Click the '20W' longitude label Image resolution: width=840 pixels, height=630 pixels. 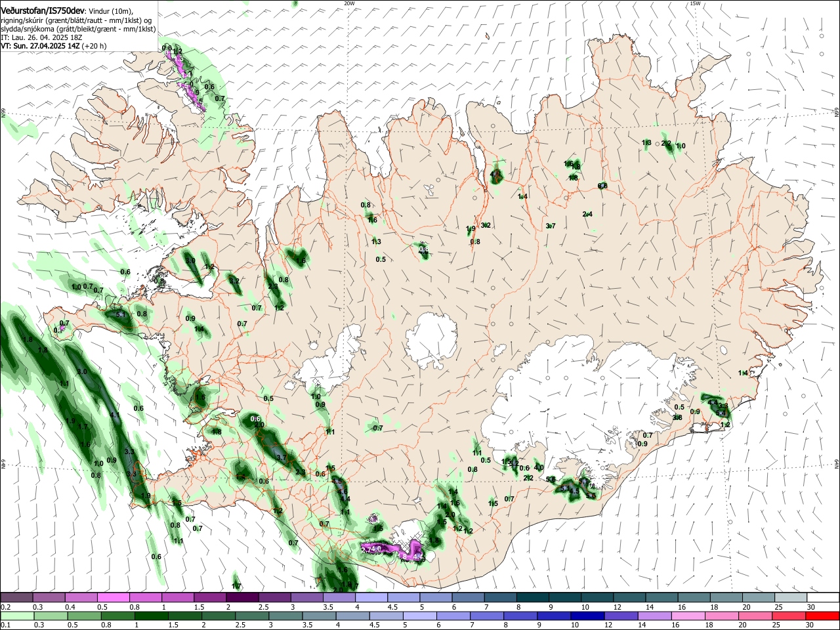(349, 3)
